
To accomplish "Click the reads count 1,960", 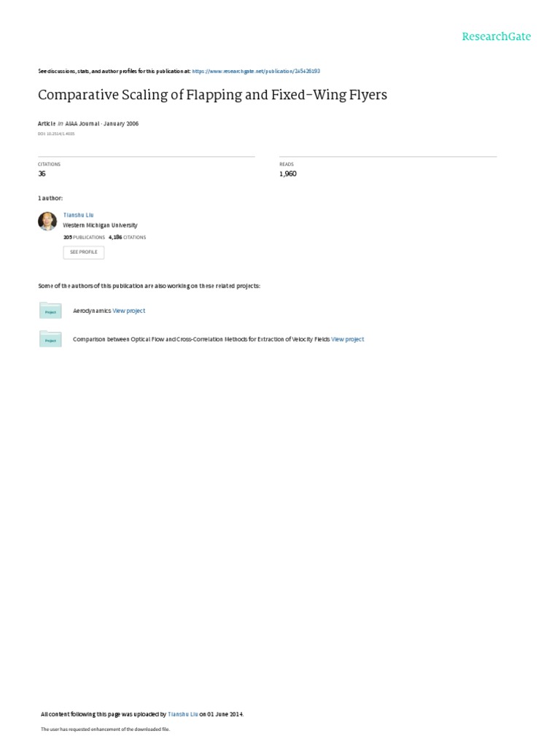I will tap(287, 174).
